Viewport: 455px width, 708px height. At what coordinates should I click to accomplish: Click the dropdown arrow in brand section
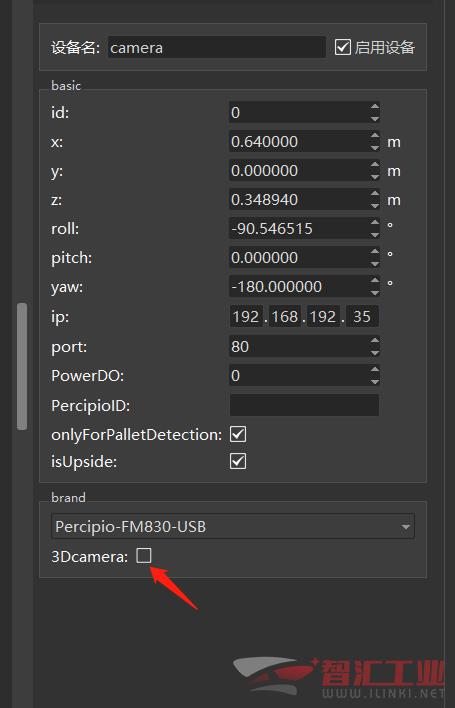click(405, 526)
